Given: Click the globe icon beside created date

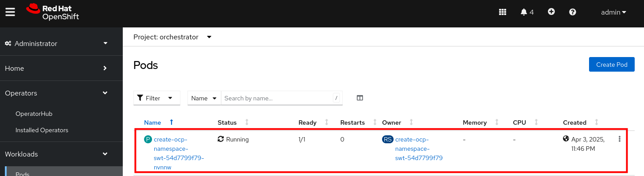Looking at the screenshot, I should [x=566, y=139].
